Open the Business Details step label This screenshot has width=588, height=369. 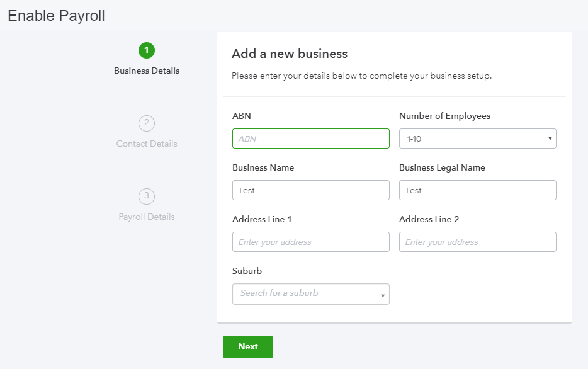pos(147,71)
